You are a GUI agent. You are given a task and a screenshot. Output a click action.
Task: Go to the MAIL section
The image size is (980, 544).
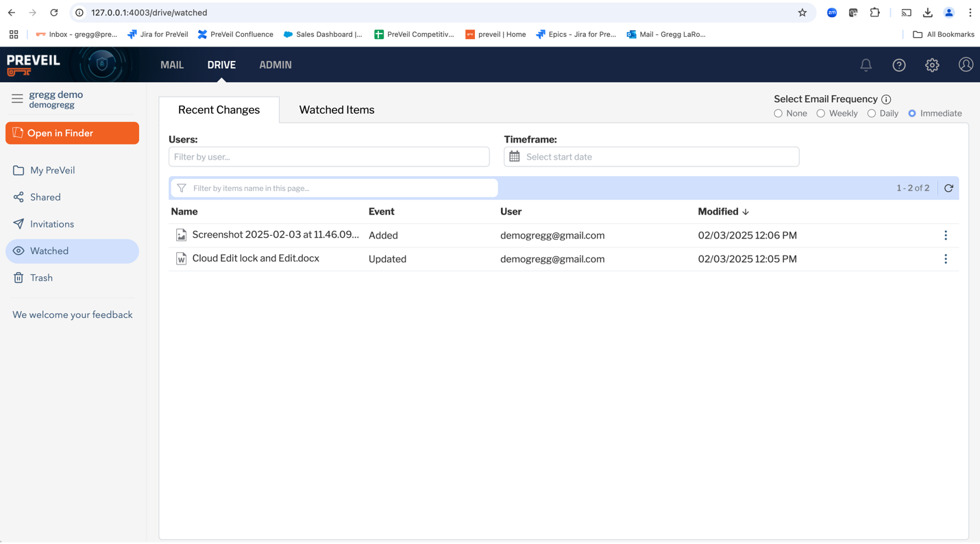tap(172, 65)
